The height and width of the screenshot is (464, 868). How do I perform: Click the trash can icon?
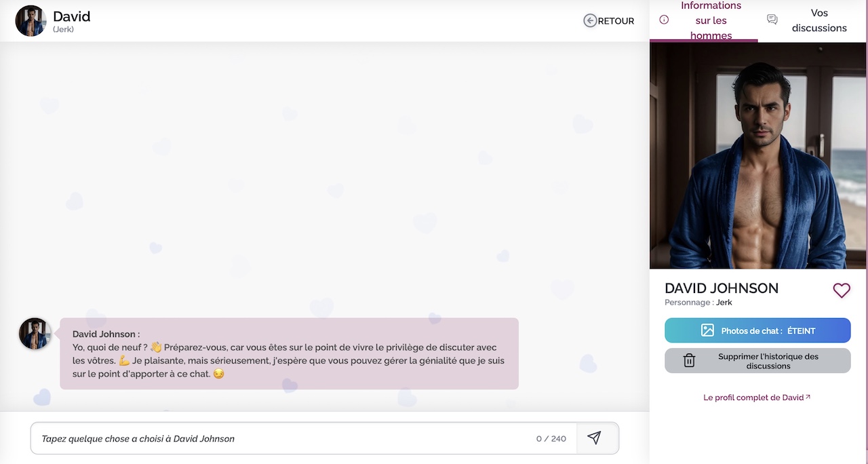click(x=689, y=361)
